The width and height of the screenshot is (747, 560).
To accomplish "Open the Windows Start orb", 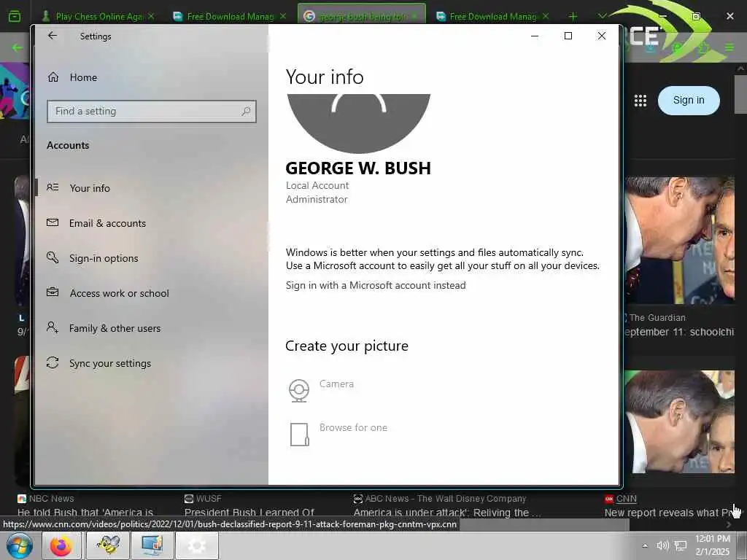I will pyautogui.click(x=19, y=545).
